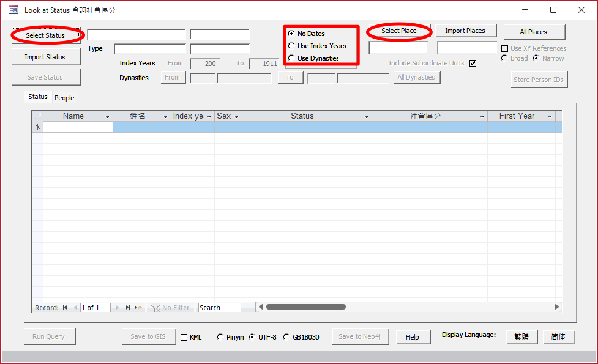Click the No Filter funnel indicator
Viewport: 598px width, 364px height.
click(171, 308)
